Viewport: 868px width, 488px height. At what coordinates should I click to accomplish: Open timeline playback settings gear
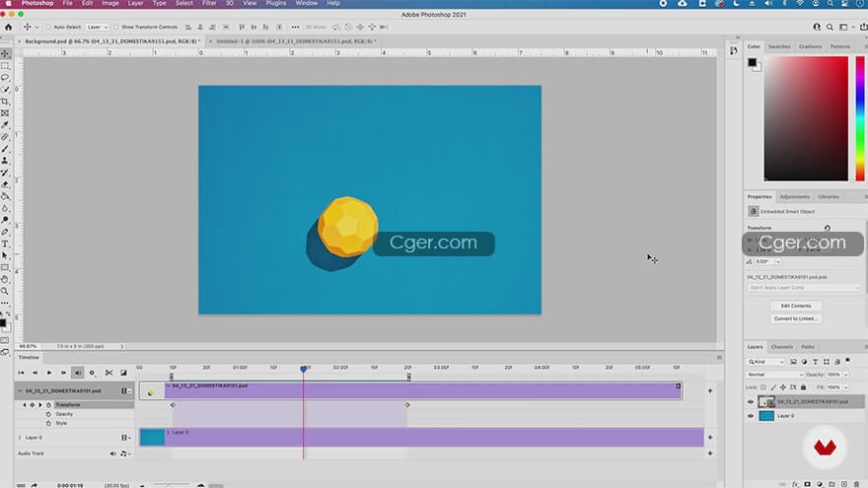point(92,373)
